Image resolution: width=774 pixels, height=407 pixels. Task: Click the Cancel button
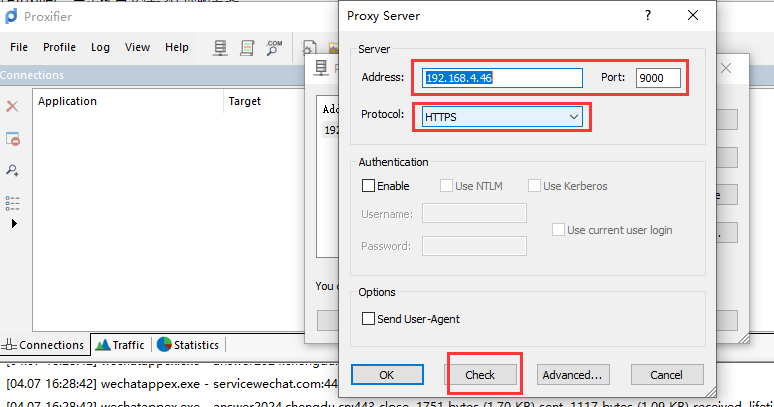click(x=667, y=375)
